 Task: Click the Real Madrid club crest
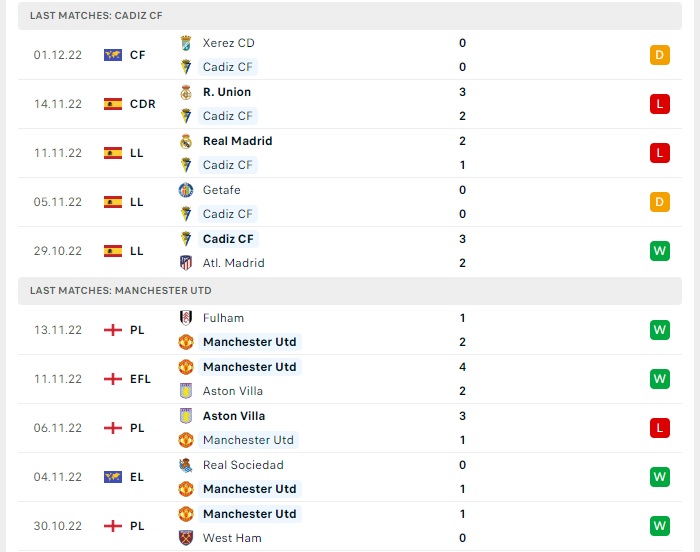[186, 141]
